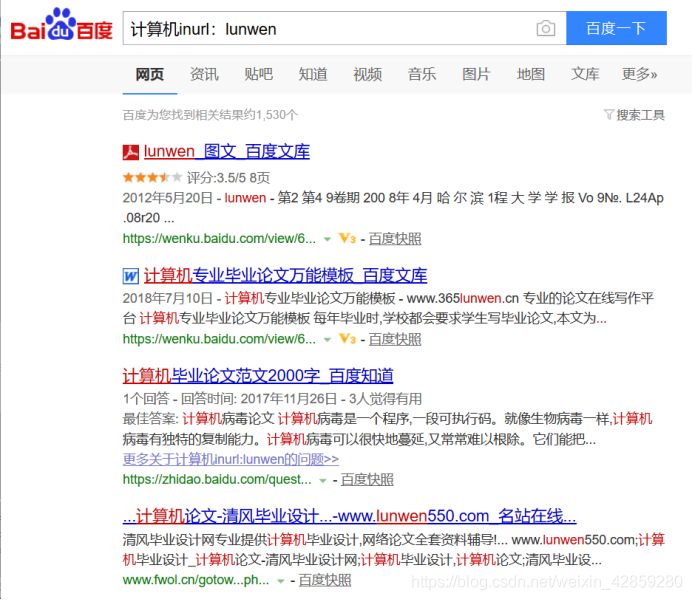Open result 计算机专业毕业论文万能模板_百度文库
Image resolution: width=692 pixels, height=600 pixels.
pyautogui.click(x=285, y=276)
